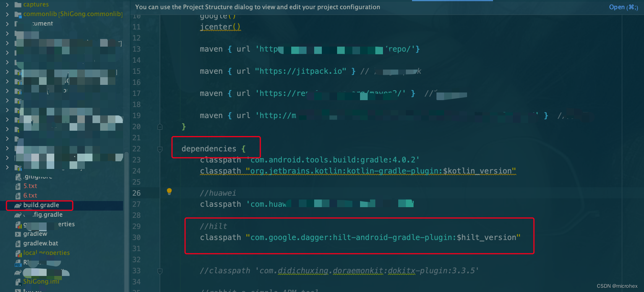Screen dimensions: 644x292
Task: Open the Project Structure dialog link
Action: point(623,7)
